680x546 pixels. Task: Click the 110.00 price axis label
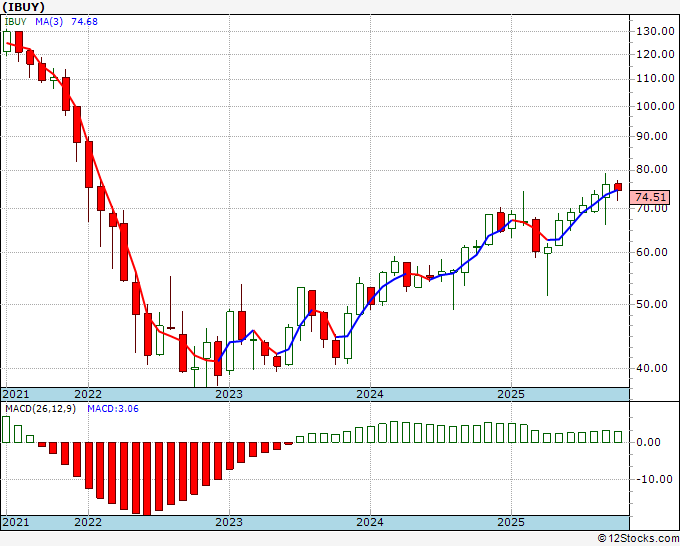pos(655,78)
